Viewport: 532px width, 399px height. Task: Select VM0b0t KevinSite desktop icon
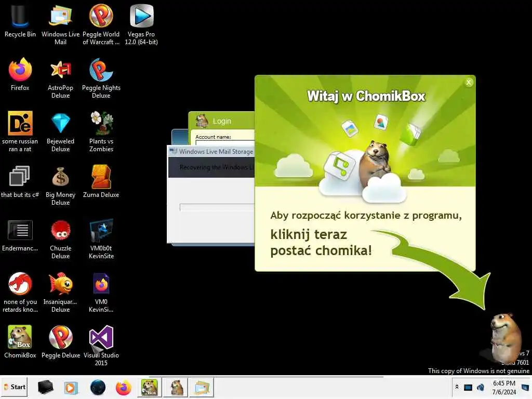coord(101,239)
